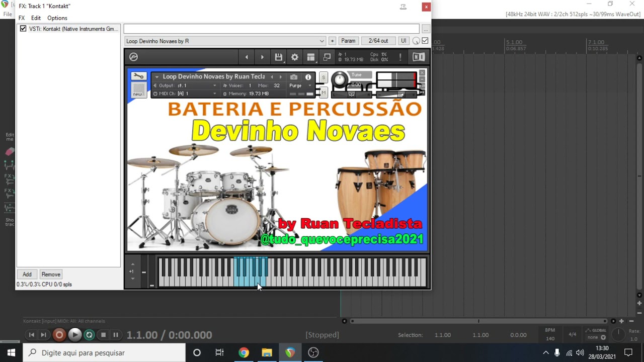Click the UI toggle button
Viewport: 644px width, 362px height.
pos(404,41)
